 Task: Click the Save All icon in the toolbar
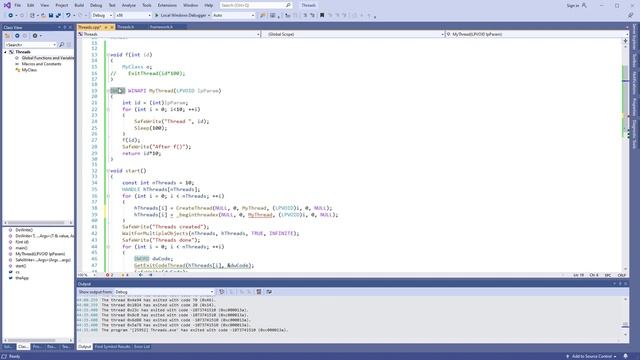point(58,15)
